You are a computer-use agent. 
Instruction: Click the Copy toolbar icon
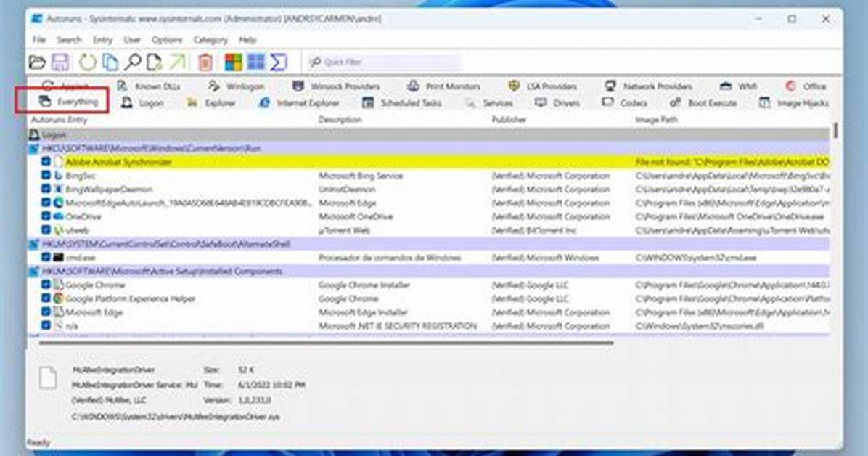coord(111,62)
